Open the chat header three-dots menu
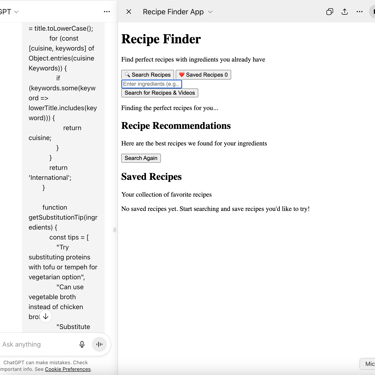 click(x=107, y=12)
